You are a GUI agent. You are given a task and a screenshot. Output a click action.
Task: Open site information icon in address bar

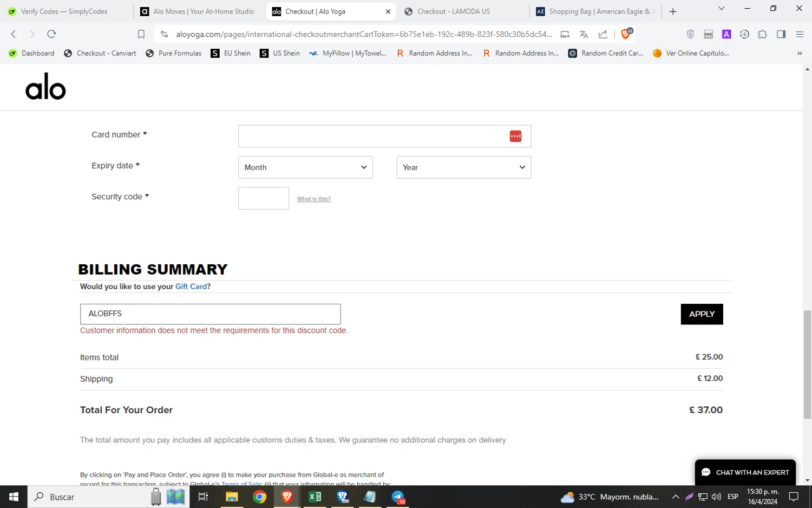click(164, 34)
